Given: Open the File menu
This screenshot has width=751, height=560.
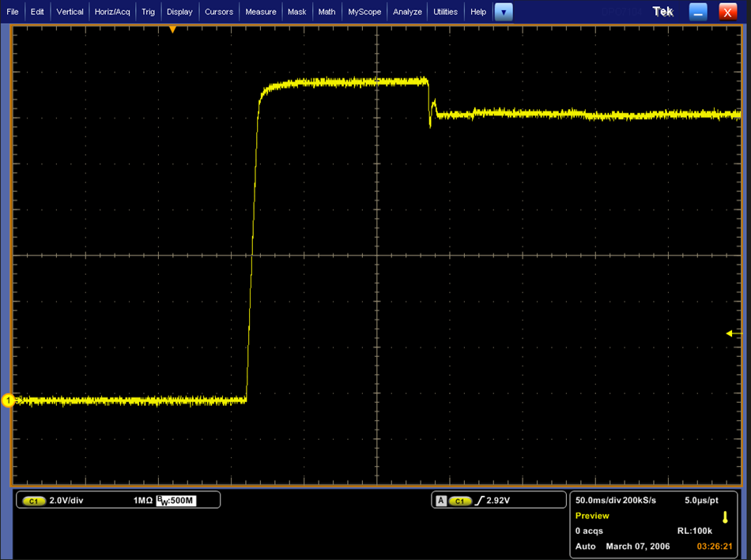Looking at the screenshot, I should 13,12.
